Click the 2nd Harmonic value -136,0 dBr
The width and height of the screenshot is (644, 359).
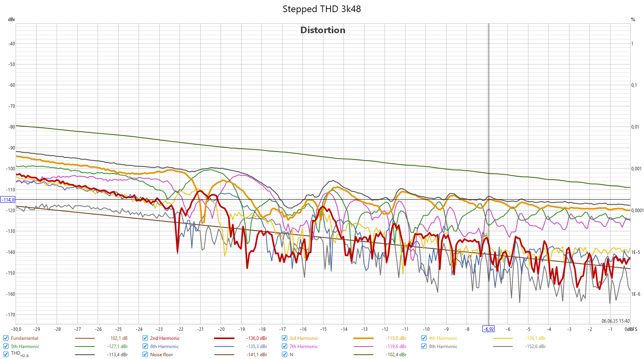tap(257, 338)
